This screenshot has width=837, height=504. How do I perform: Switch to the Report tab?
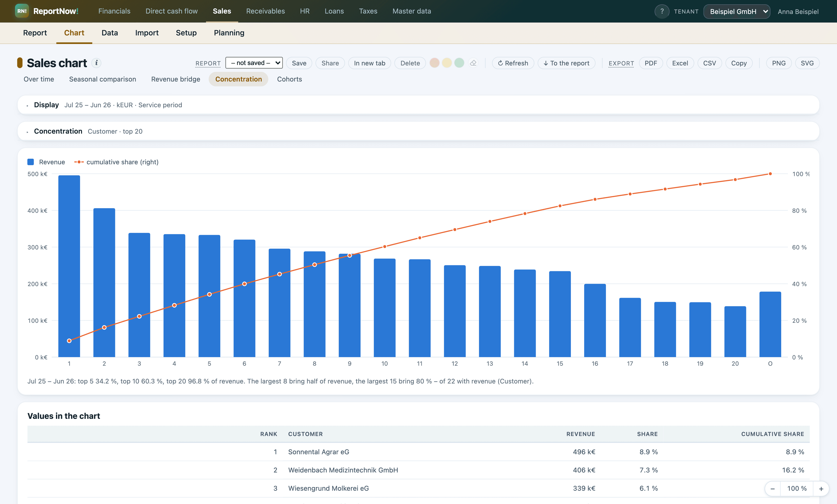point(35,33)
